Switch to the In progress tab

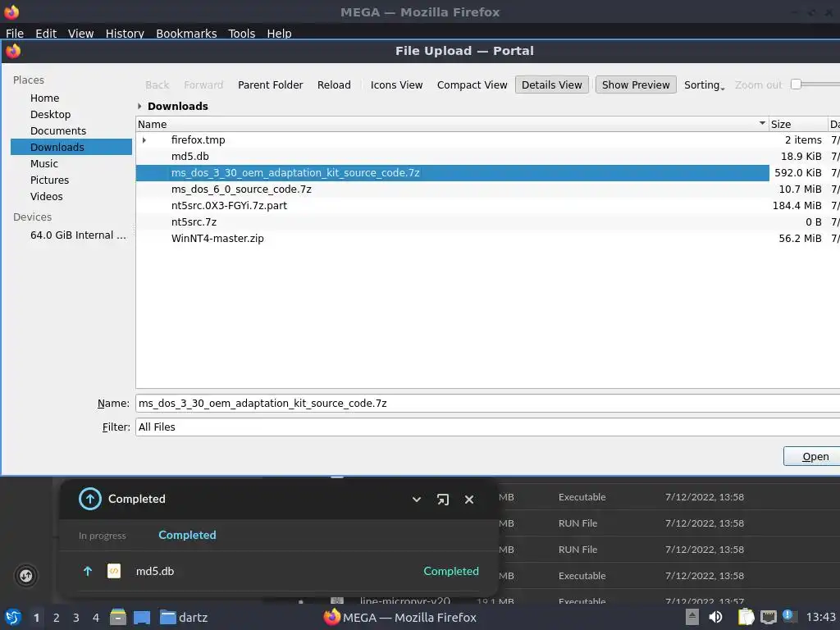point(103,536)
